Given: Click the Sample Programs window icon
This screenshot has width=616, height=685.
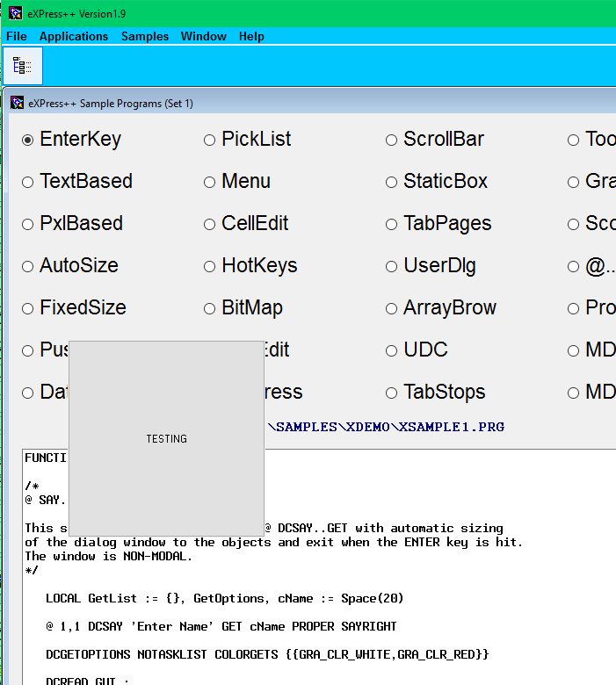Looking at the screenshot, I should [17, 103].
